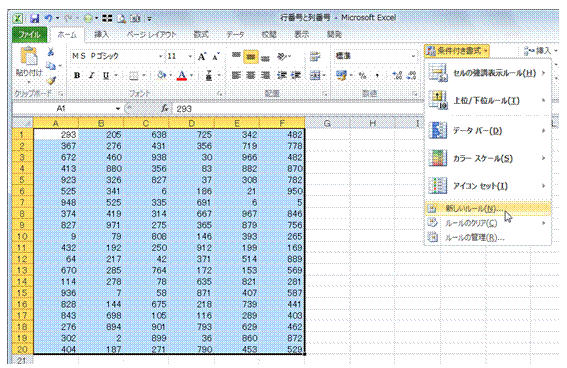Click the Excel application icon in title bar

pyautogui.click(x=18, y=18)
